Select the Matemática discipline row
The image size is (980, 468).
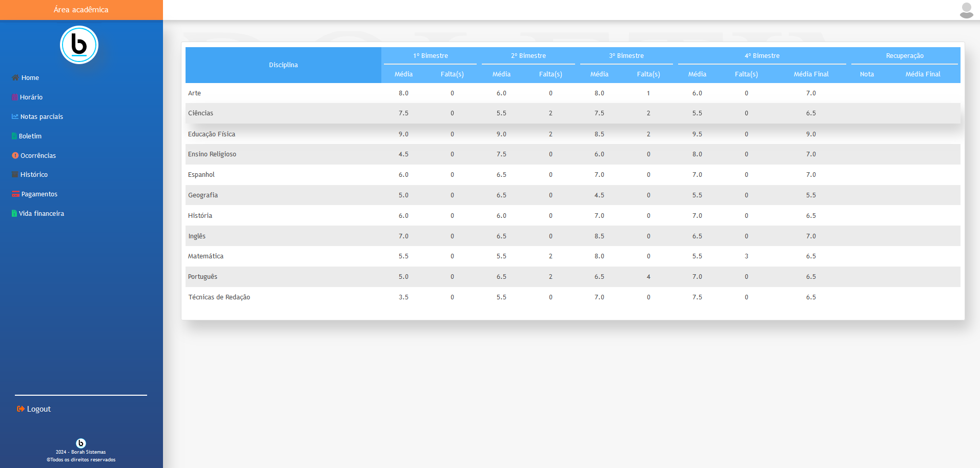573,256
